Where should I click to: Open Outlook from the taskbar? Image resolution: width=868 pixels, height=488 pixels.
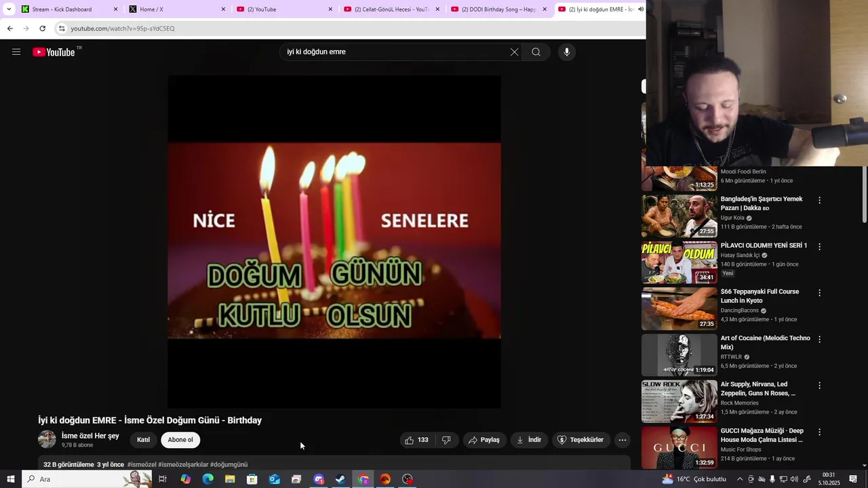coord(274,479)
